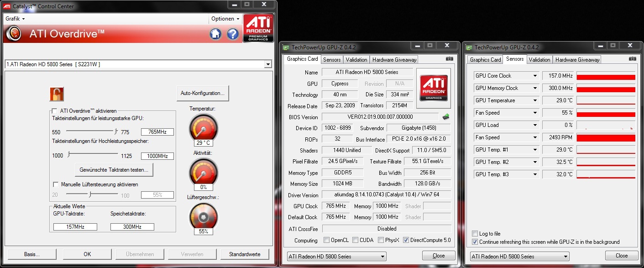Viewport: 644px width, 268px height.
Task: Click the Overdrive unlock padlock icon
Action: [57, 94]
